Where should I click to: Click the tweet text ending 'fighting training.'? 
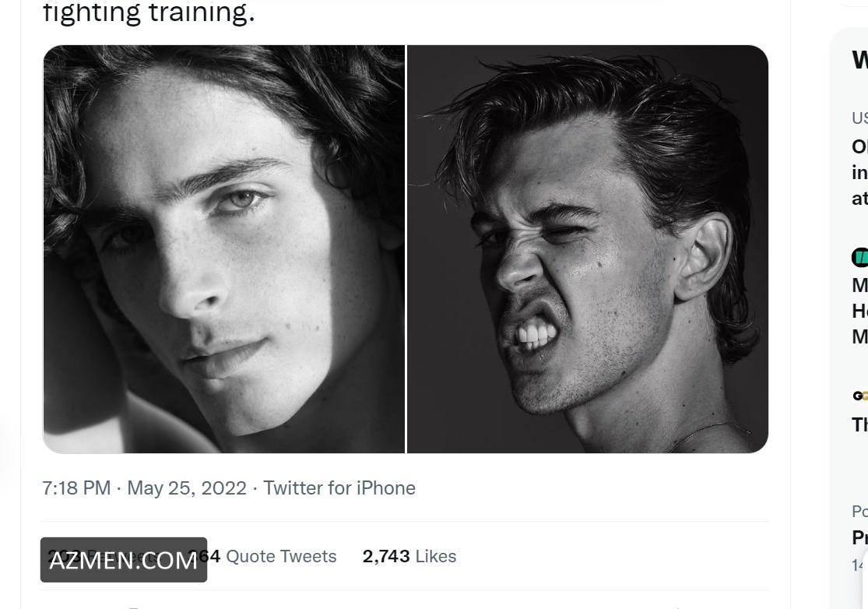click(x=148, y=12)
